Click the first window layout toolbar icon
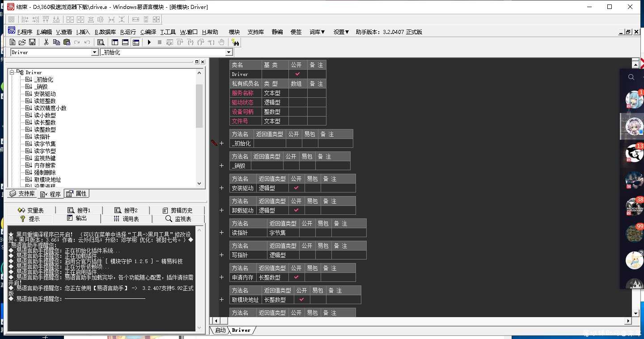 tap(115, 42)
